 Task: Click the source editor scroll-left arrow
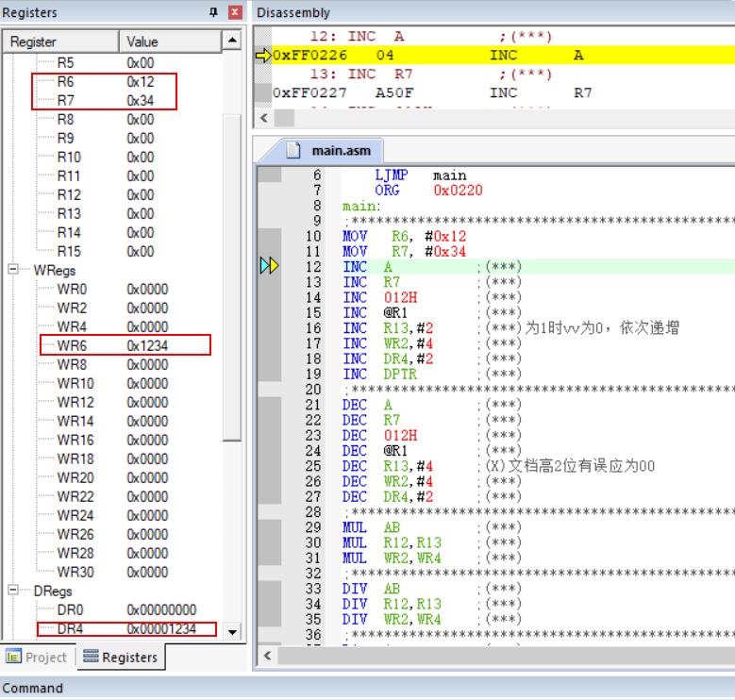click(267, 656)
